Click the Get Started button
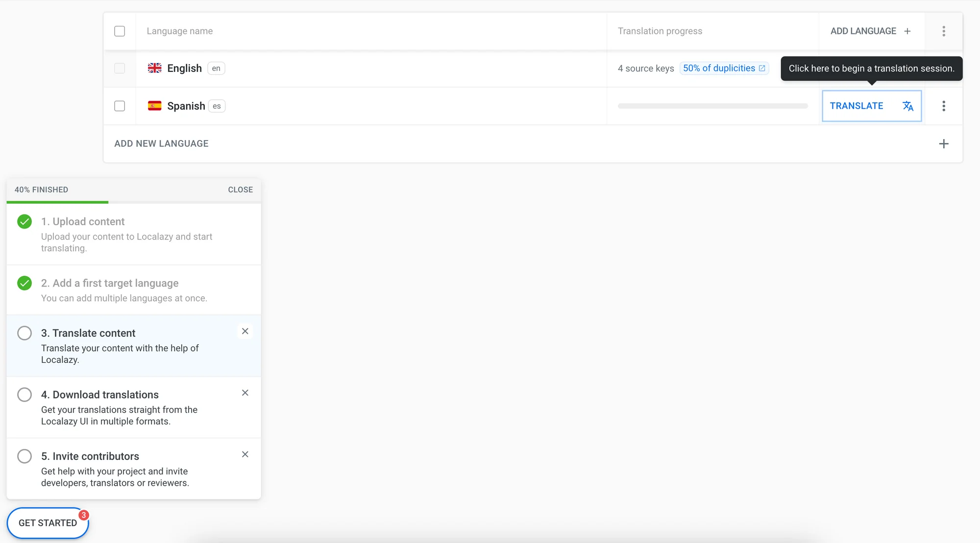980x543 pixels. tap(48, 523)
